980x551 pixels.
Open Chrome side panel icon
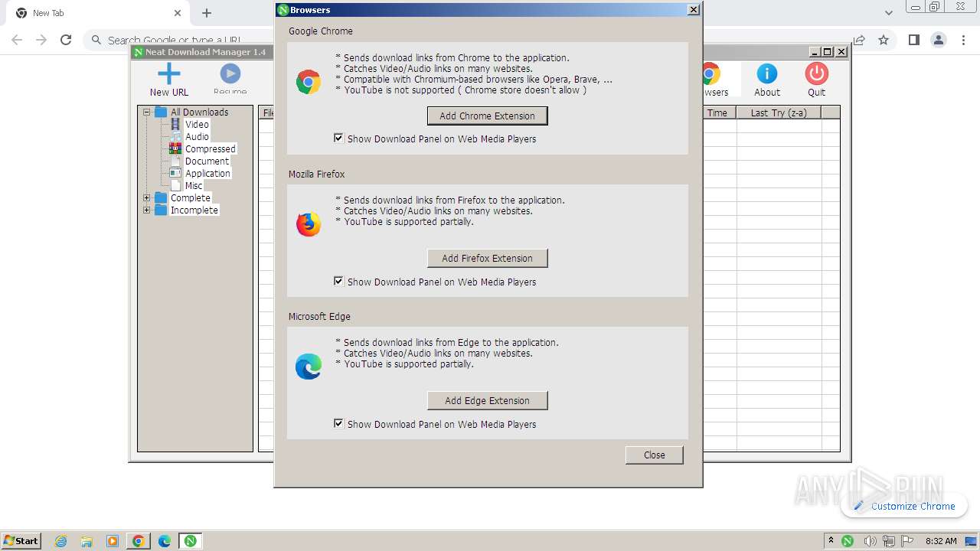click(913, 40)
